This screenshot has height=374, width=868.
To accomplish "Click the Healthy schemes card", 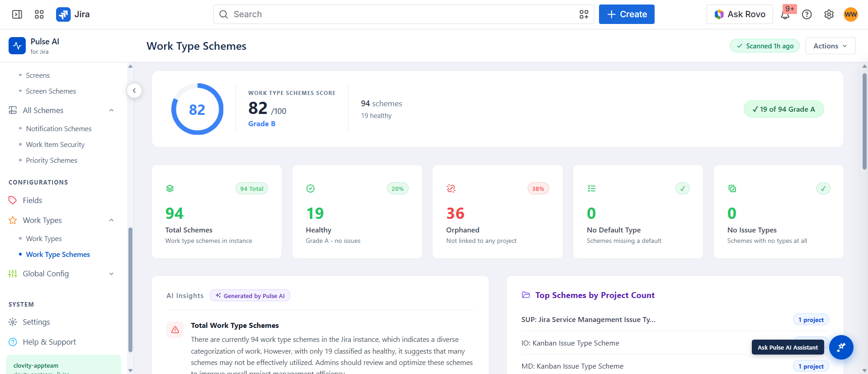I will (357, 212).
